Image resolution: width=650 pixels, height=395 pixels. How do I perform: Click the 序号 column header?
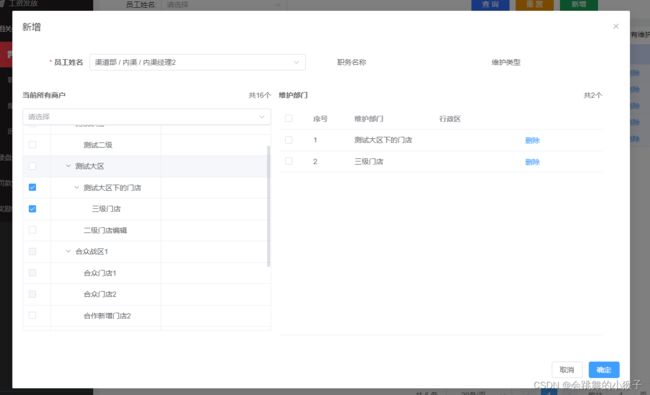tap(320, 119)
